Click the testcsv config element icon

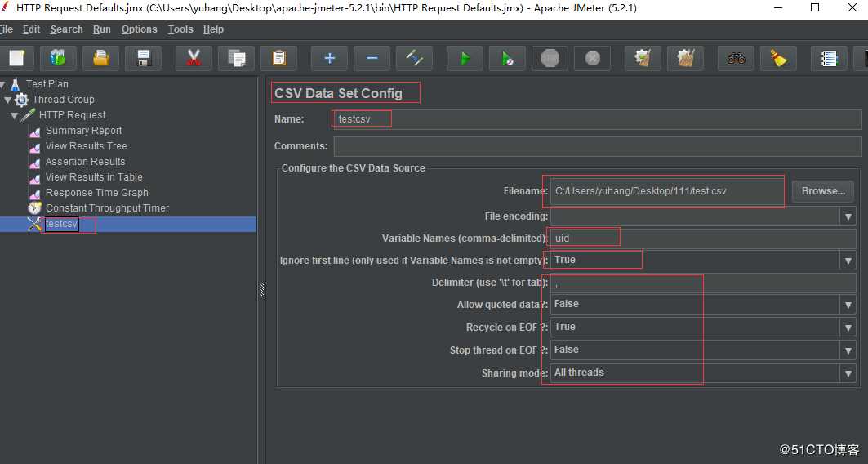pyautogui.click(x=35, y=224)
